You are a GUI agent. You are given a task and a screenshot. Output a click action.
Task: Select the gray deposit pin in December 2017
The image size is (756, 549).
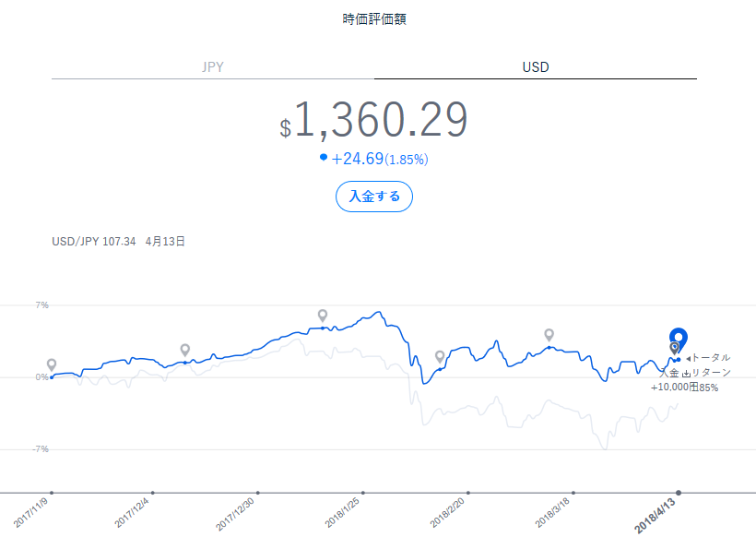coord(185,350)
